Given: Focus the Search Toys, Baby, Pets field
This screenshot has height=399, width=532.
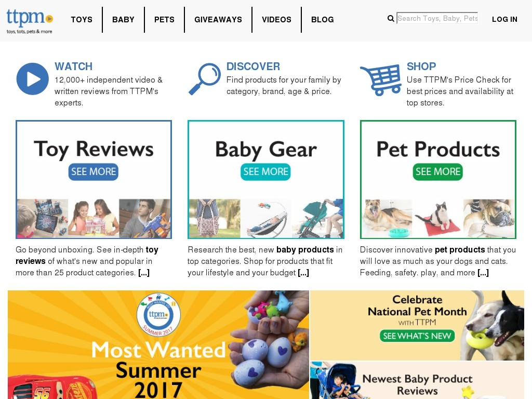Looking at the screenshot, I should (437, 18).
